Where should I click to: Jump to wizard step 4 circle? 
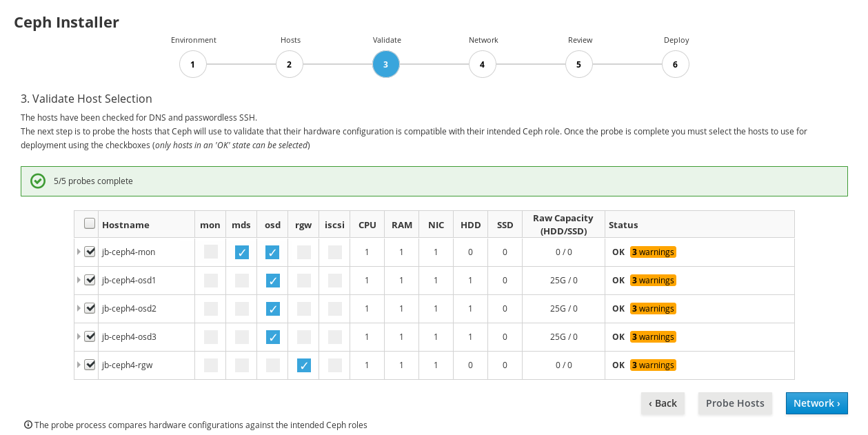click(483, 64)
